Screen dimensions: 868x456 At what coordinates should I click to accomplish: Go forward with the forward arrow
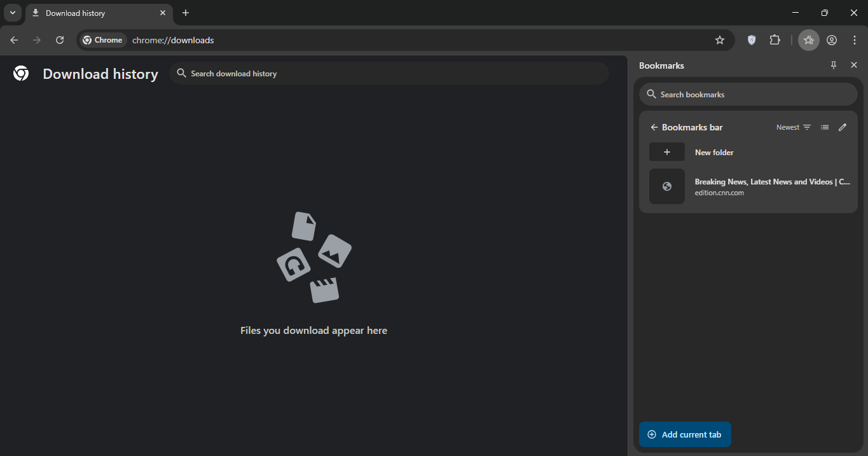click(x=37, y=40)
